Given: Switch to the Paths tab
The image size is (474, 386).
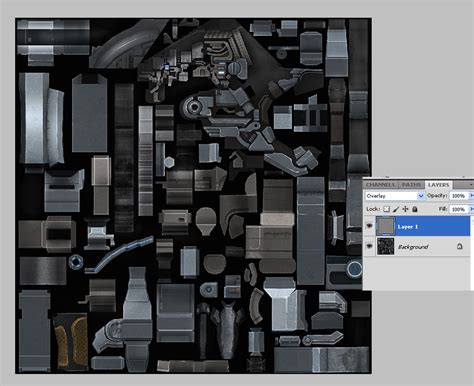Looking at the screenshot, I should point(411,185).
